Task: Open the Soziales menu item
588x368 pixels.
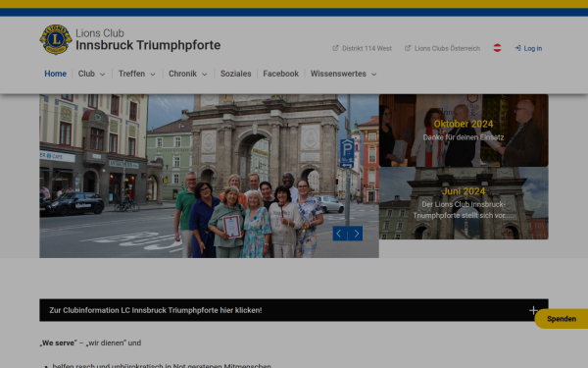Action: point(235,74)
